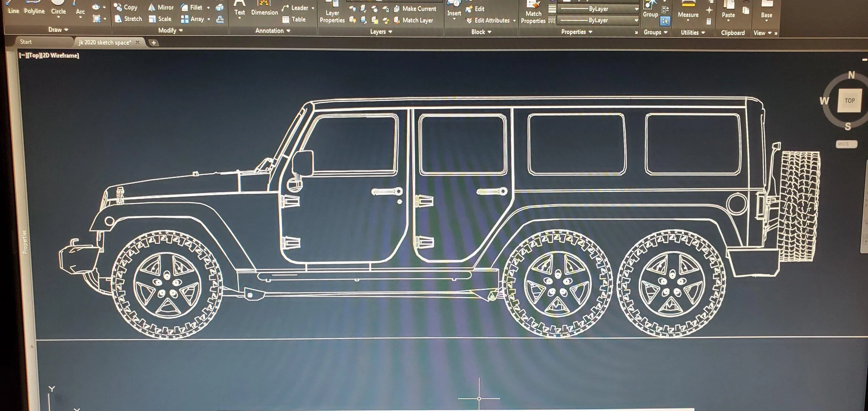Click the stretch hatch icon beside Array
This screenshot has width=868, height=411.
pos(220,20)
